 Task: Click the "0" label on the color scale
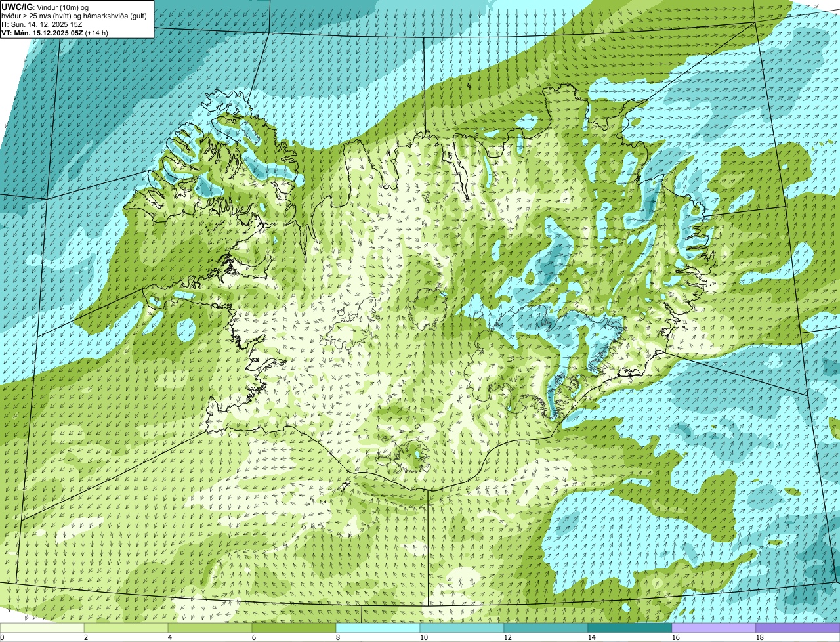(2, 637)
